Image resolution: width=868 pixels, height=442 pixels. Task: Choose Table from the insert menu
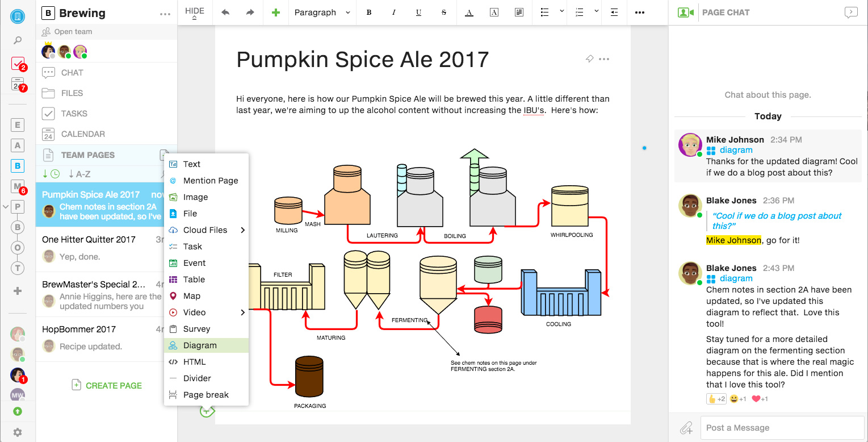click(194, 280)
